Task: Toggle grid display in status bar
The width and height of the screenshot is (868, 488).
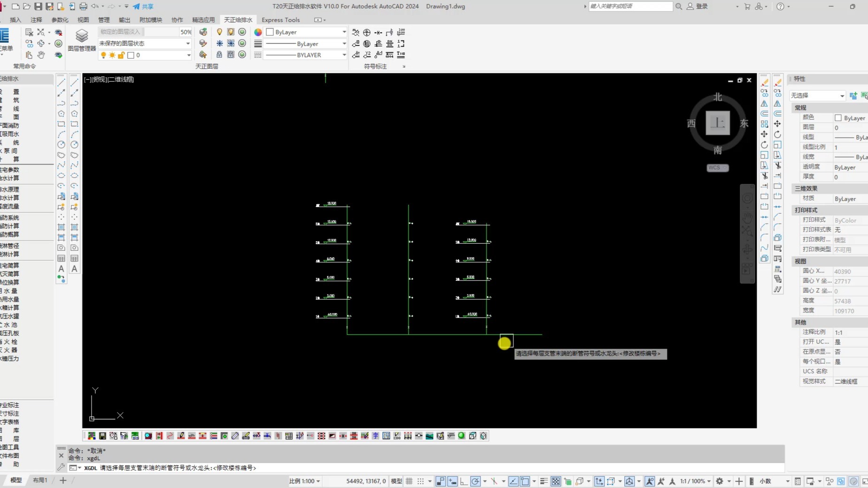Action: [409, 481]
